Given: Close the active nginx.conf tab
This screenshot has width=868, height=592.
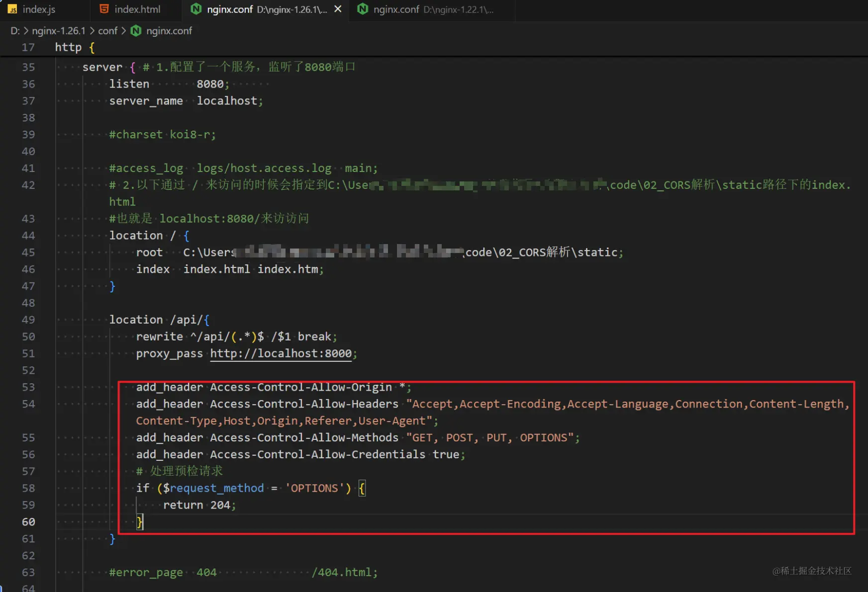Looking at the screenshot, I should 338,9.
